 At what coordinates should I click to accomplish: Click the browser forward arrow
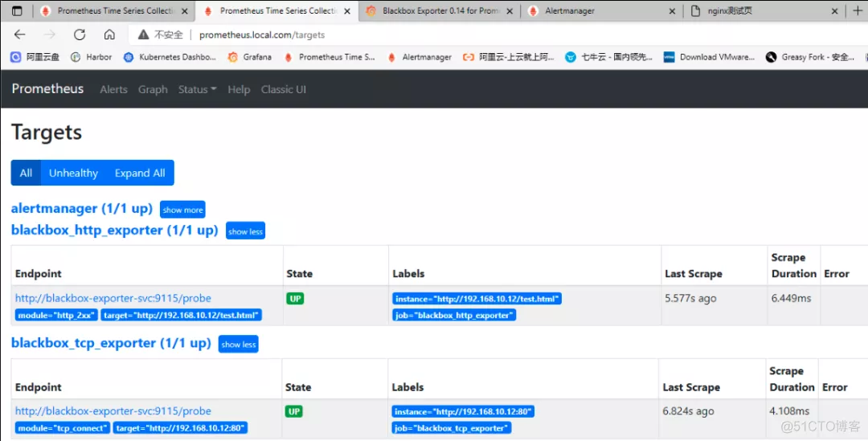50,35
